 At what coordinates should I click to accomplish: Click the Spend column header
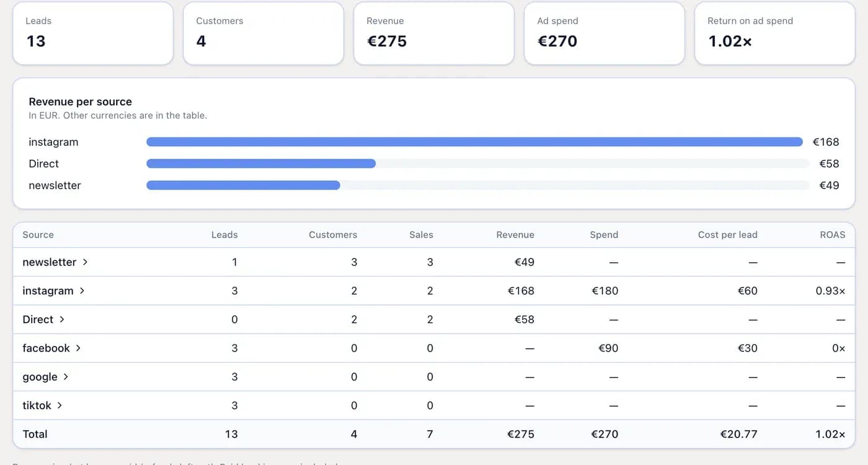604,235
